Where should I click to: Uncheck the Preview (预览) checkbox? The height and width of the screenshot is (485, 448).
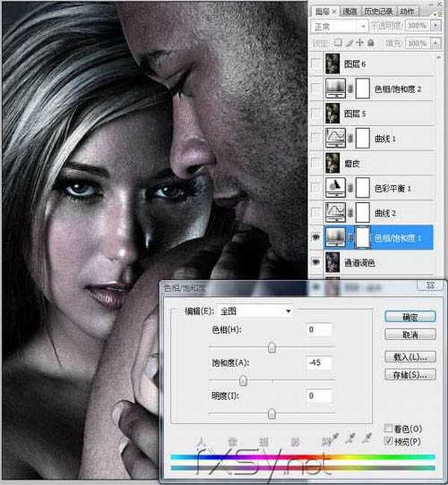388,440
